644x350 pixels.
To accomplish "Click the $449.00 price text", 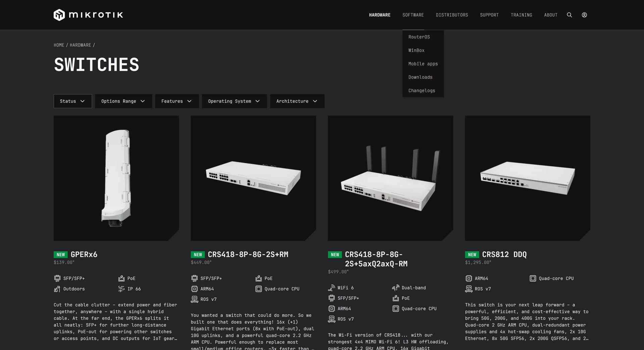I will click(x=201, y=262).
